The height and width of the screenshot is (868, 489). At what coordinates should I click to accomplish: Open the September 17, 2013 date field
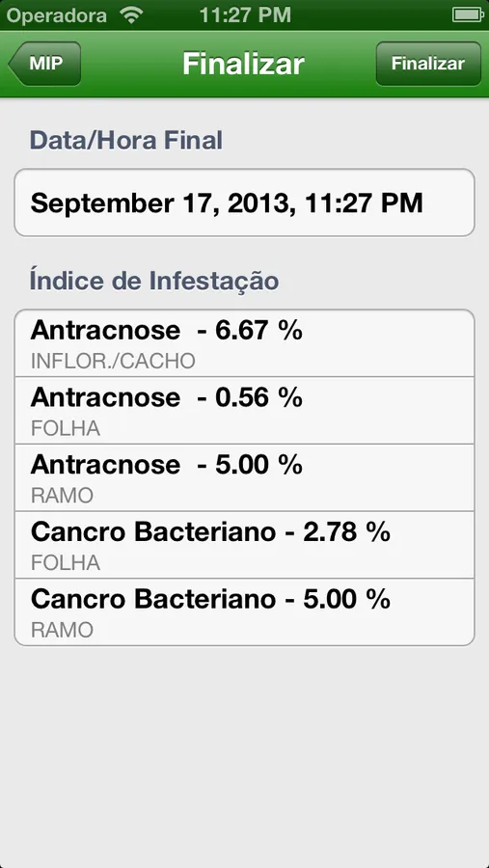pos(244,203)
